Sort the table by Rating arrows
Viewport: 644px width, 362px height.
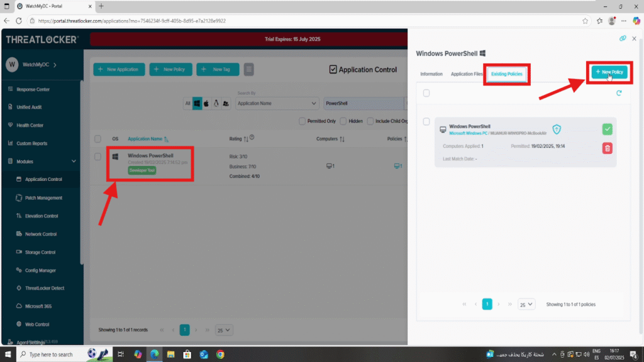click(x=246, y=139)
